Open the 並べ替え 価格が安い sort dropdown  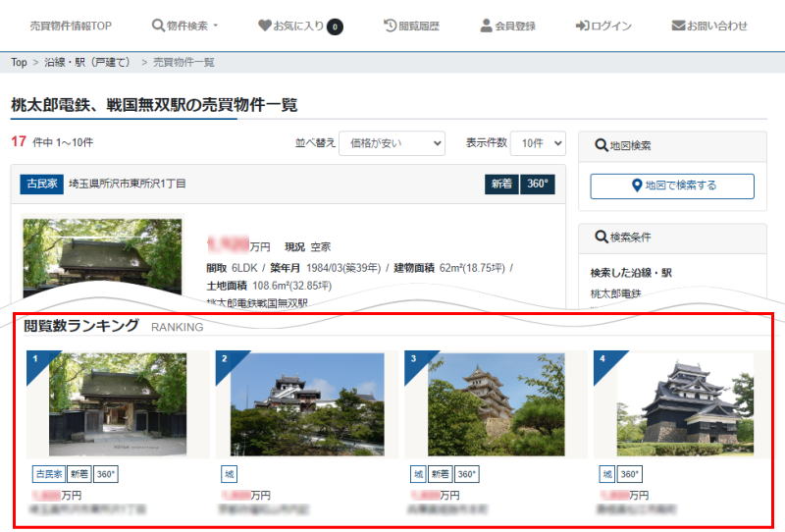point(392,143)
